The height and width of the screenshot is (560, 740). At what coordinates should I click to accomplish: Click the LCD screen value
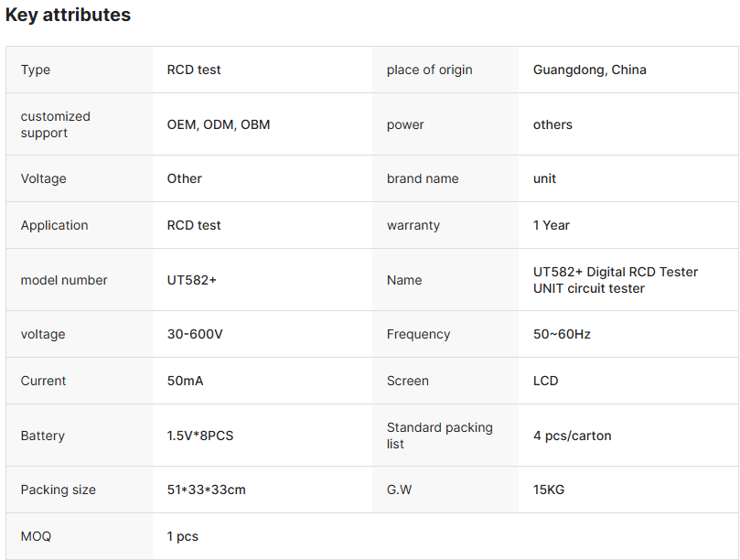[x=545, y=381]
